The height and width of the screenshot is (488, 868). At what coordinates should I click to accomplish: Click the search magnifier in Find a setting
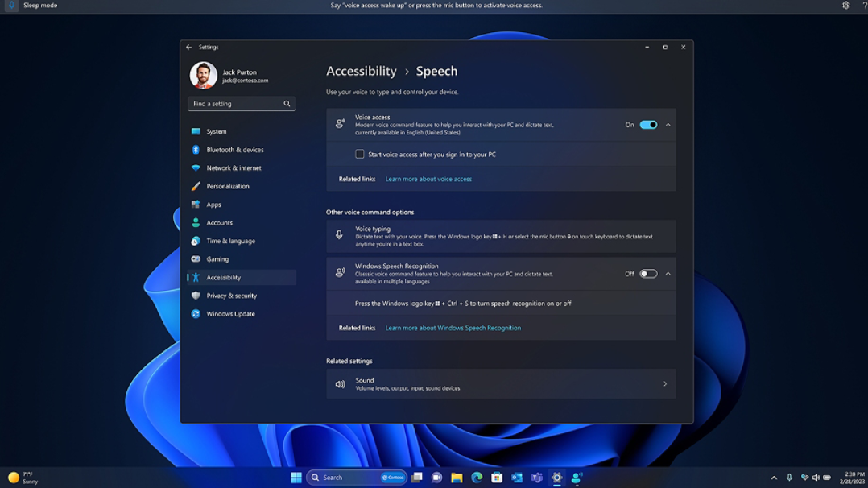pos(287,104)
